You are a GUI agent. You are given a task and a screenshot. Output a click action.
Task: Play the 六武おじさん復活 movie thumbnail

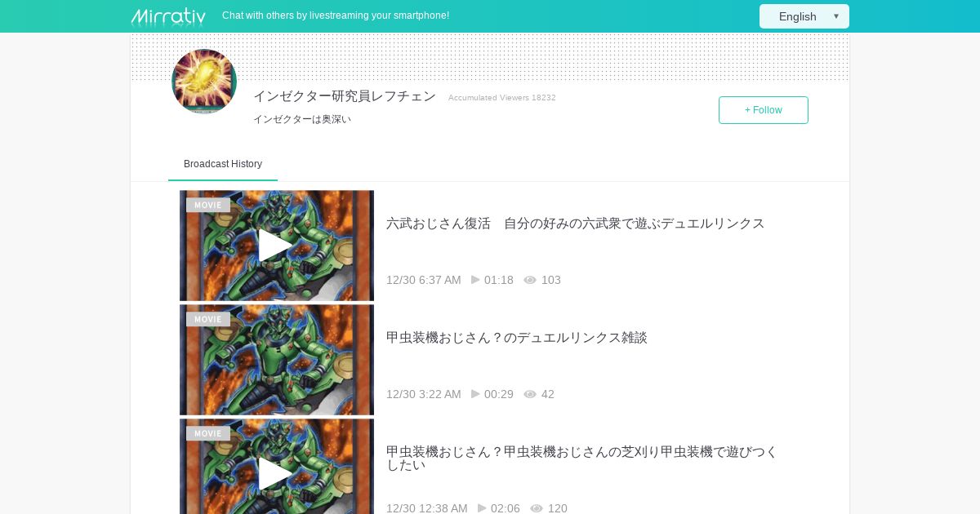(x=277, y=246)
